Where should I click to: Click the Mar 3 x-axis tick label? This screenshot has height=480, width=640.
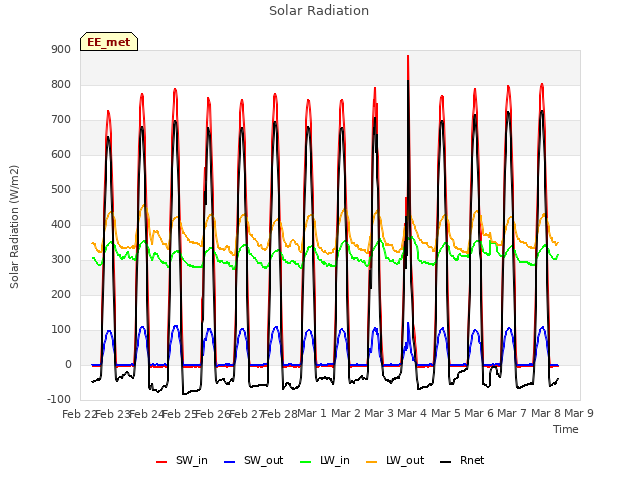pos(379,413)
